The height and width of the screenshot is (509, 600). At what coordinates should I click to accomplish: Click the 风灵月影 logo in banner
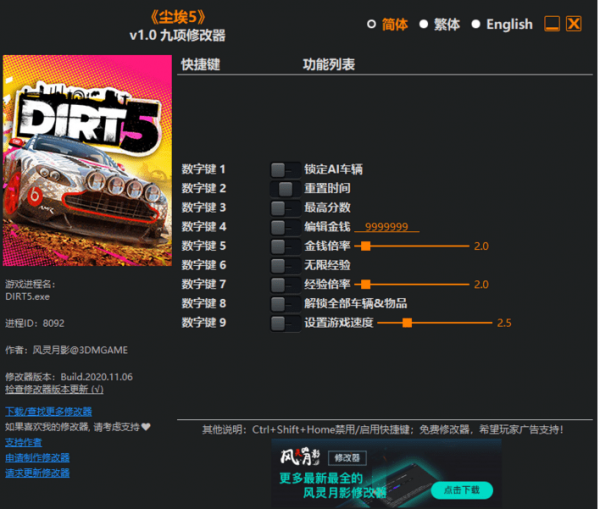click(300, 457)
